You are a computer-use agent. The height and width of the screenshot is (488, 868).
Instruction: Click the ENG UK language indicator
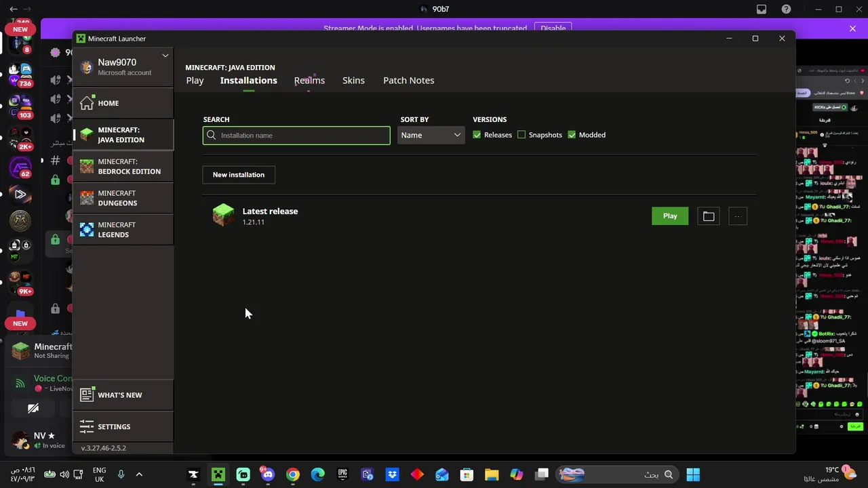[99, 474]
